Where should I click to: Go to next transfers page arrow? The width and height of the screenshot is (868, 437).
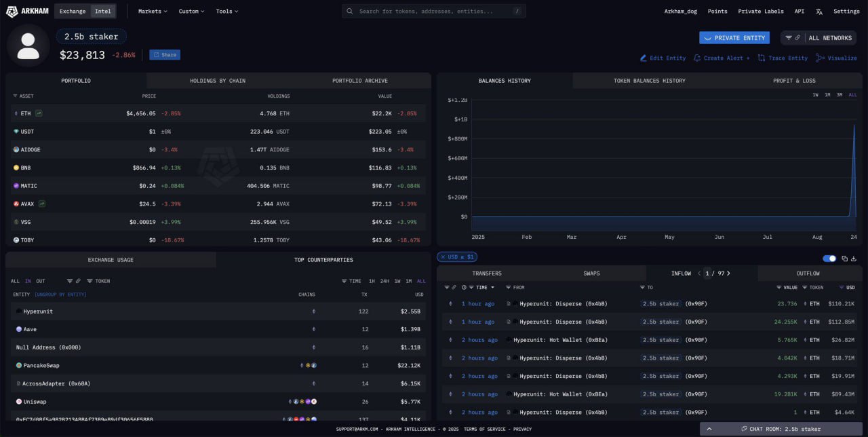coord(728,273)
